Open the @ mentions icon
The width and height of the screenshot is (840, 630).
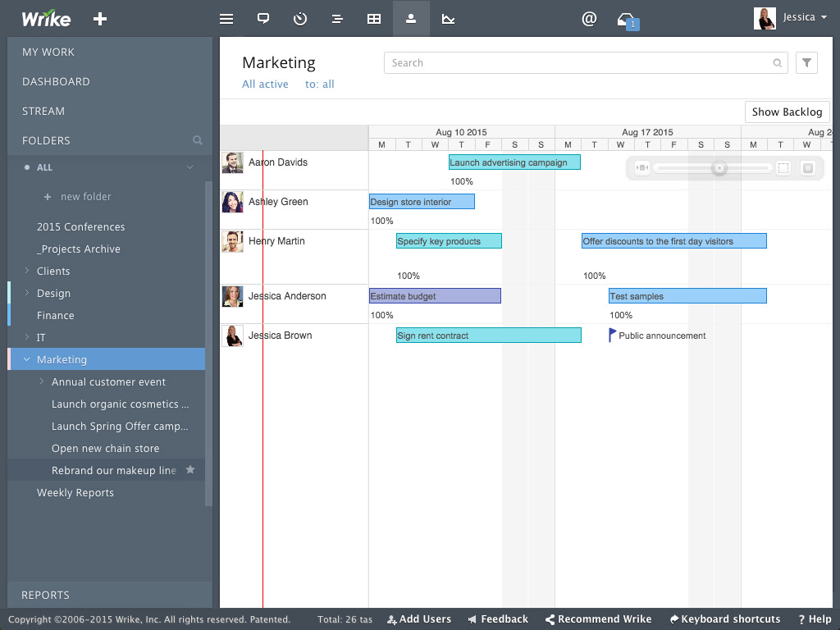(589, 20)
